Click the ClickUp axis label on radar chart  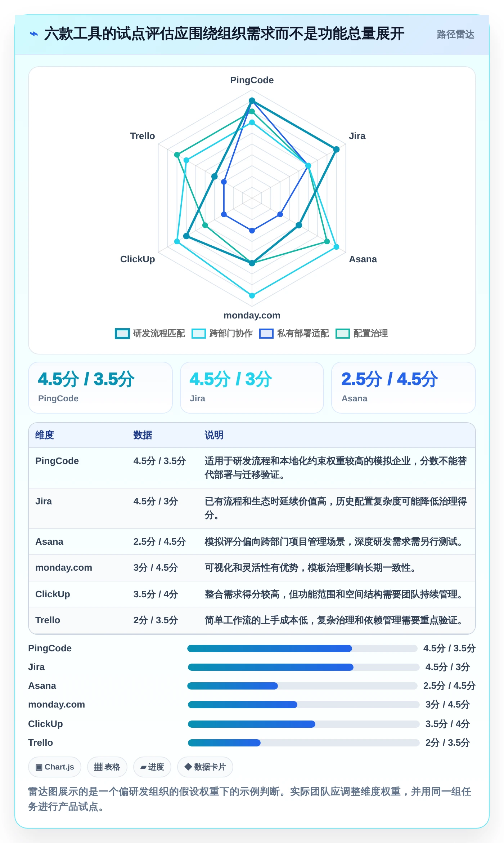pyautogui.click(x=138, y=259)
